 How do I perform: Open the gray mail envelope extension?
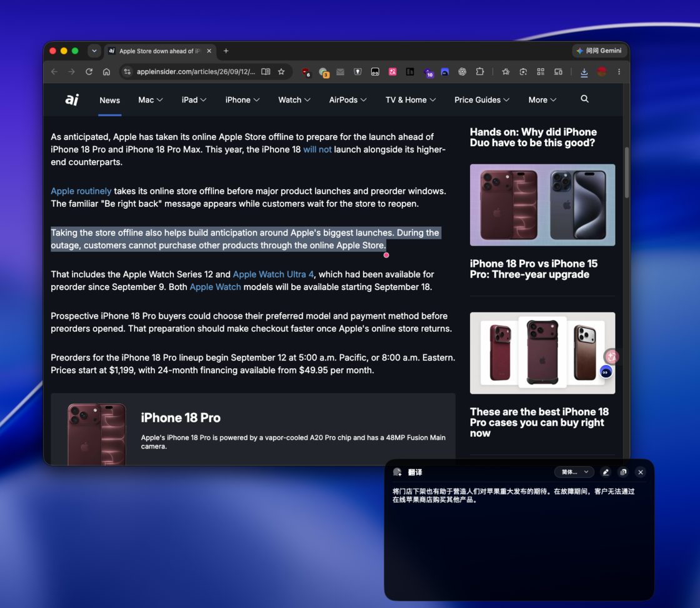(x=340, y=71)
